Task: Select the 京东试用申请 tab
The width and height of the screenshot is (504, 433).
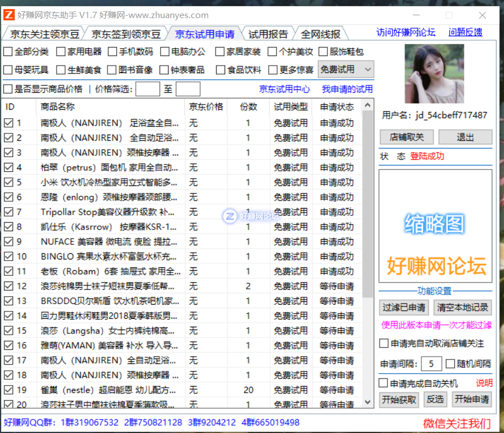Action: (204, 34)
